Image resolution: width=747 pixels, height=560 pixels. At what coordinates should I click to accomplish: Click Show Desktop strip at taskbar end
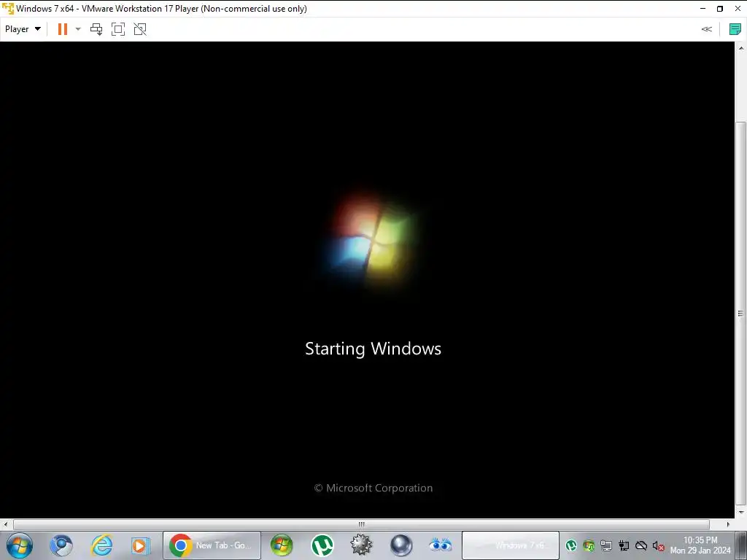click(741, 545)
